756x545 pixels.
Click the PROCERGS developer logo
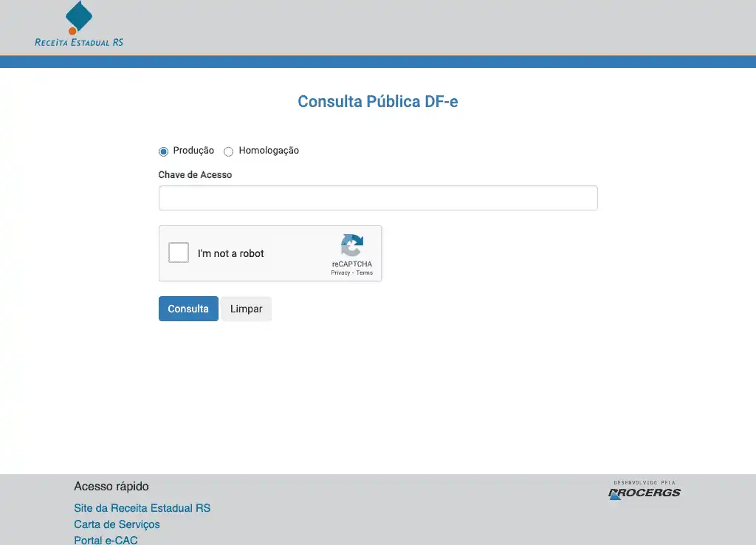point(644,490)
